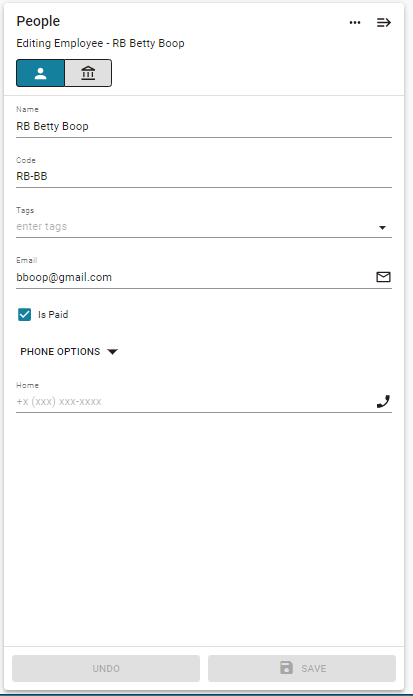Click the Is Paid label
This screenshot has height=696, width=413.
coord(53,314)
